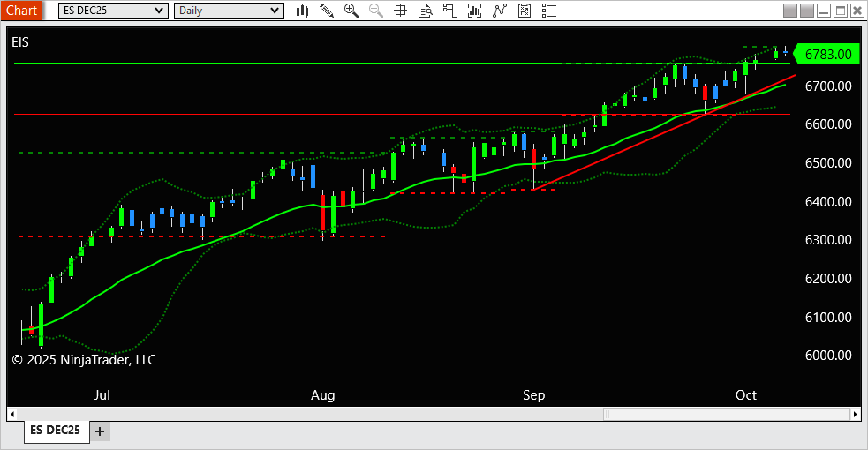Open the ES DEC25 instrument dropdown
The width and height of the screenshot is (868, 450).
tap(113, 11)
